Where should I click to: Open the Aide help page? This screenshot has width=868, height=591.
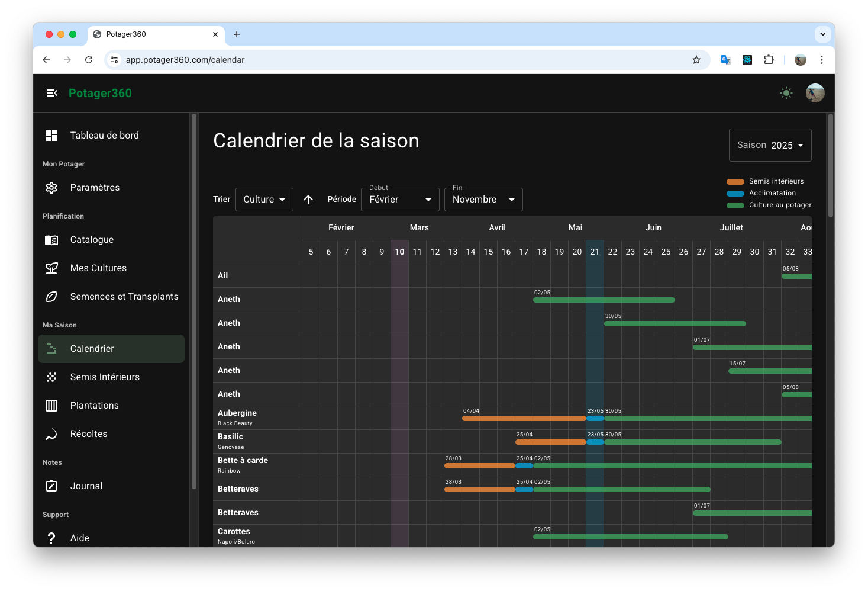point(79,538)
